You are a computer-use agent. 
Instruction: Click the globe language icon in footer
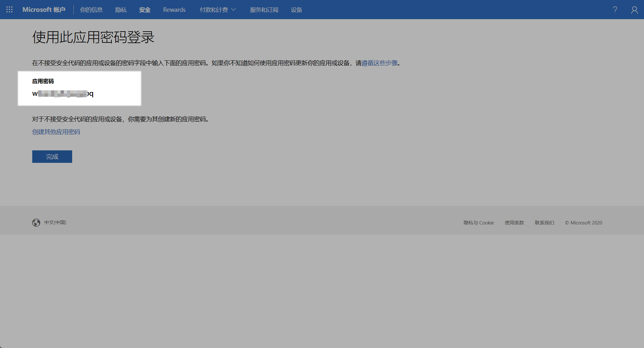click(x=36, y=223)
